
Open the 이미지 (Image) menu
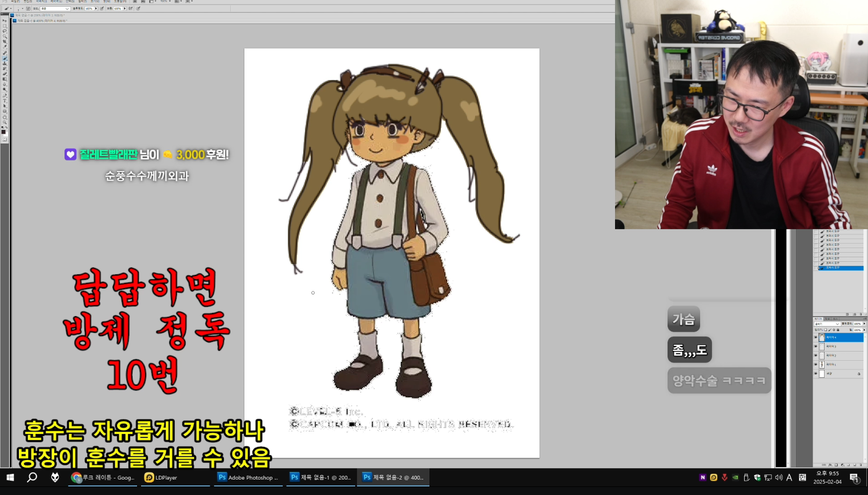[42, 1]
